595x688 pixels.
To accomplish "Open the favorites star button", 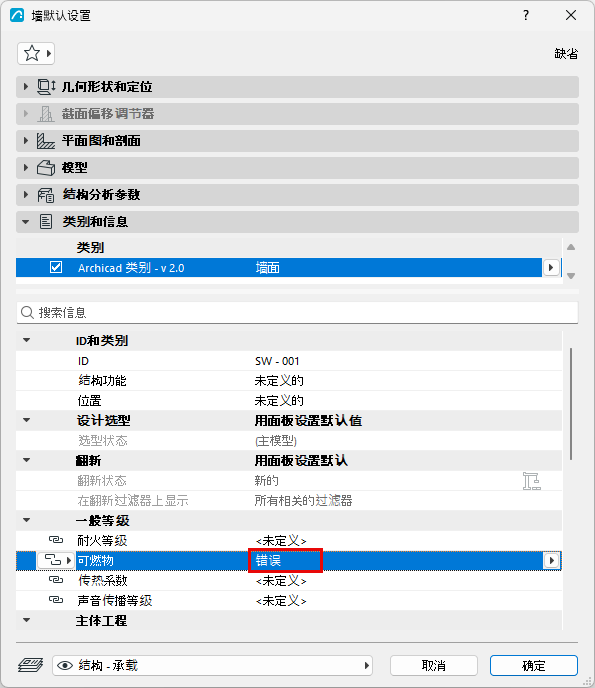I will point(36,54).
